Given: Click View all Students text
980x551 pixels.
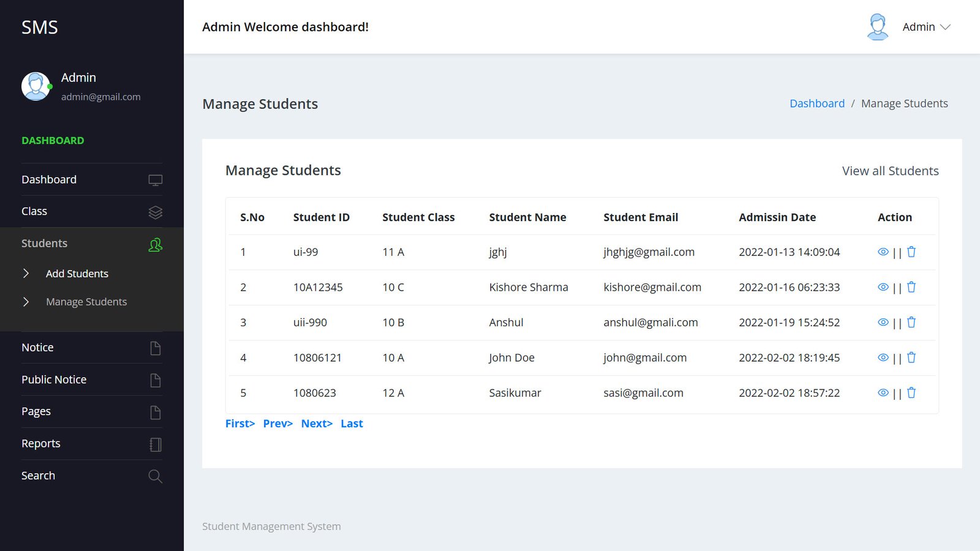Looking at the screenshot, I should [891, 171].
